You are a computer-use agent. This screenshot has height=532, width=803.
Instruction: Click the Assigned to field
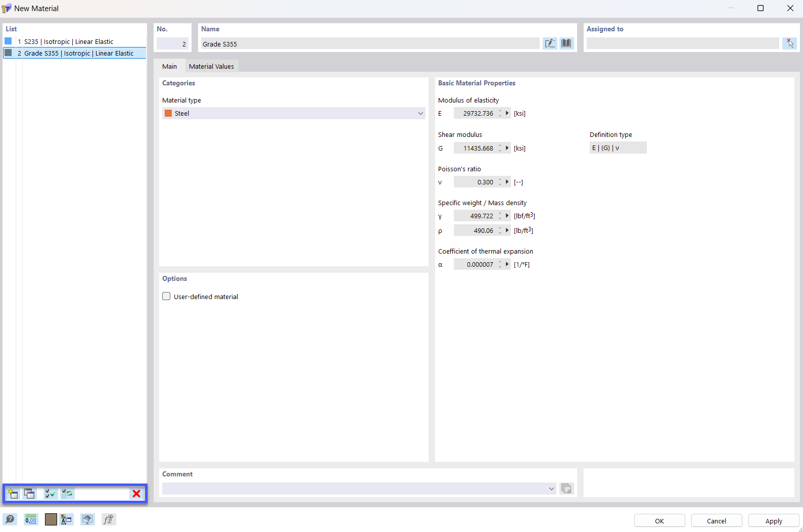[x=683, y=43]
